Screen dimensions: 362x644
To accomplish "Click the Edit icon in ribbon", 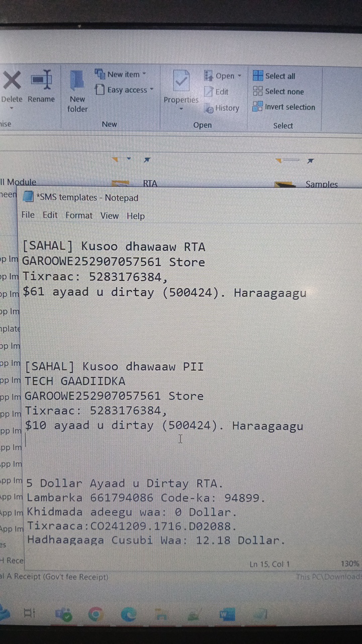I will [x=209, y=92].
